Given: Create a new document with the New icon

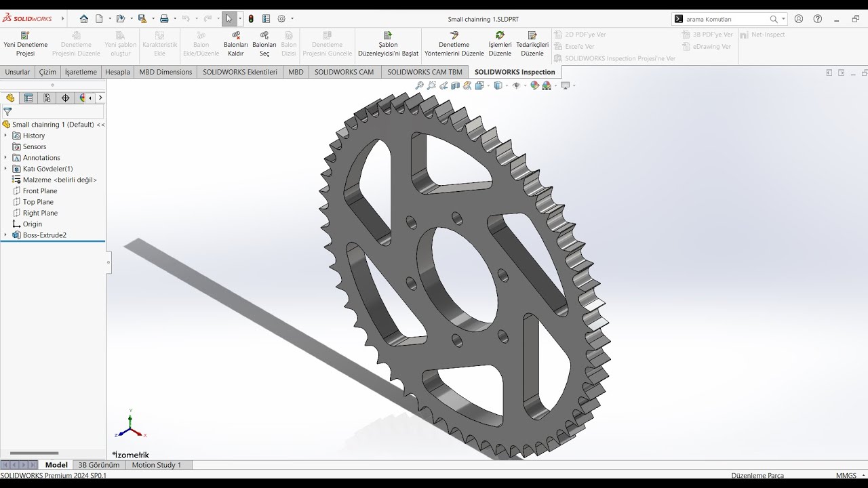Looking at the screenshot, I should [99, 19].
